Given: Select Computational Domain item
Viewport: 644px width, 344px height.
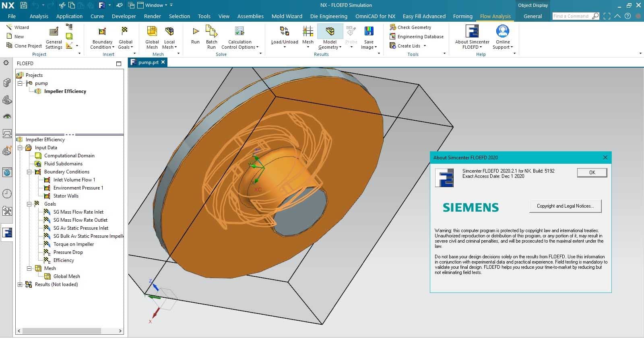Looking at the screenshot, I should pyautogui.click(x=69, y=156).
